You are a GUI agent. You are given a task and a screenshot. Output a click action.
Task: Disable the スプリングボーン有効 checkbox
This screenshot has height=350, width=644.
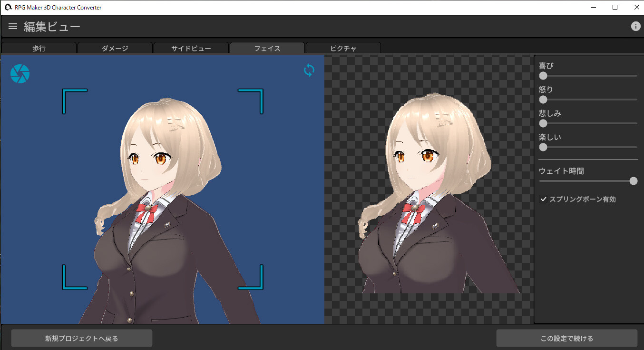[x=544, y=199]
